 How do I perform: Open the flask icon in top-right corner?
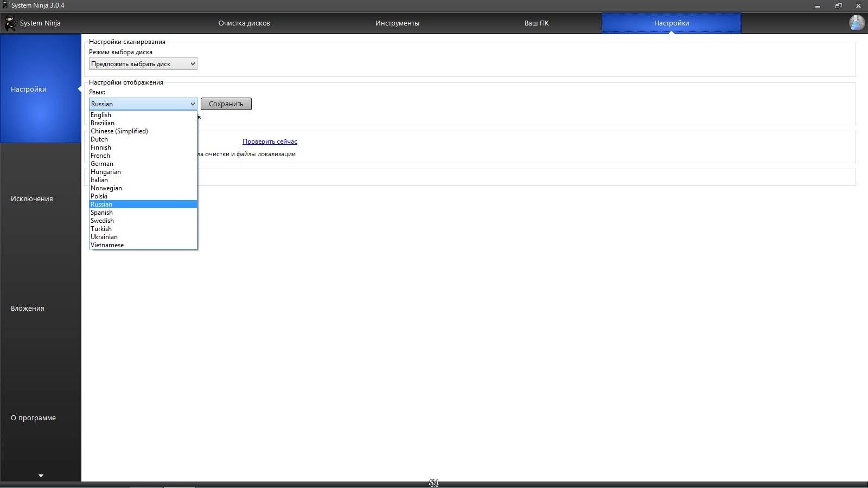coord(857,23)
